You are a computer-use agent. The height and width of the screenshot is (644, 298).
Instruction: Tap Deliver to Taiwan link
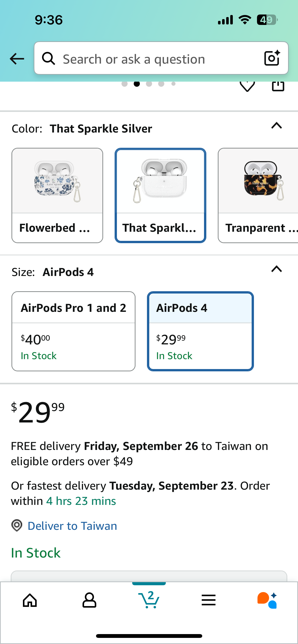point(72,526)
